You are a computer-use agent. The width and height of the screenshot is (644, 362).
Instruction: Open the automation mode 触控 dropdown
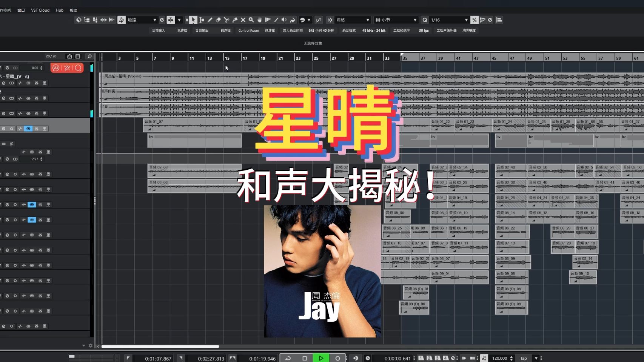click(142, 20)
